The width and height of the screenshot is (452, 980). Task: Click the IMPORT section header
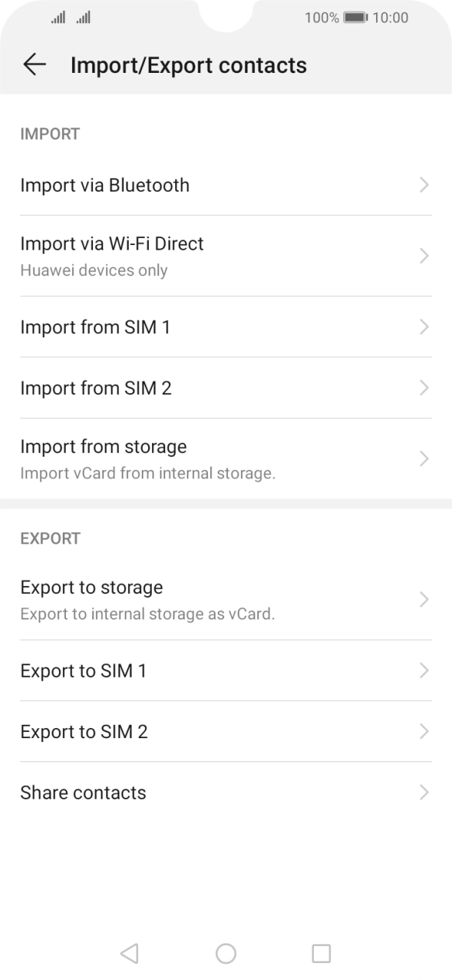[50, 133]
